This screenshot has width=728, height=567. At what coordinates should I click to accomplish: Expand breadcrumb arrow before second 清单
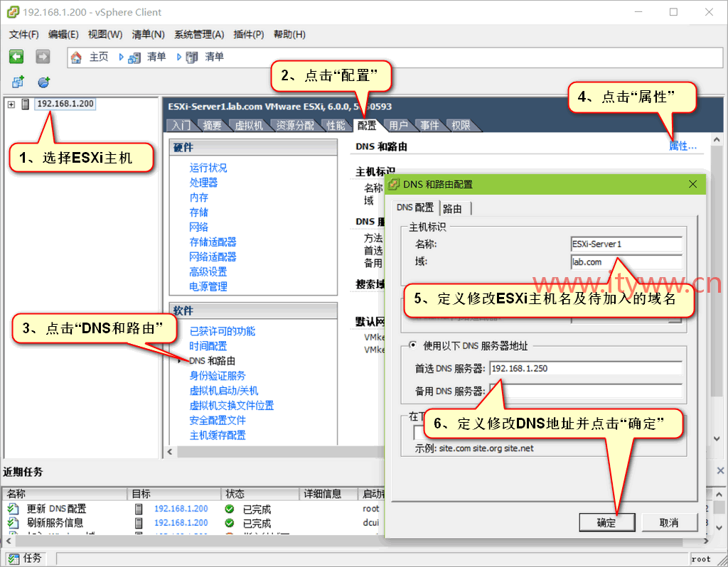point(178,57)
